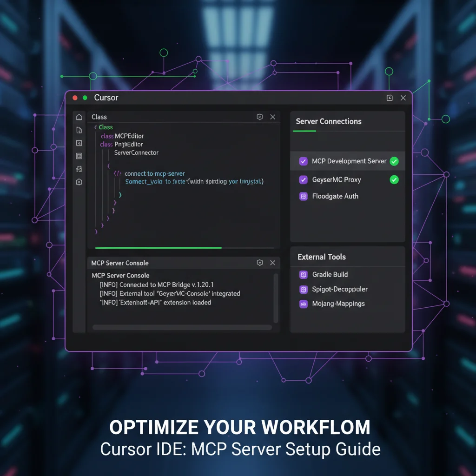Click the Home icon in the left sidebar
This screenshot has width=476, height=476.
[79, 117]
